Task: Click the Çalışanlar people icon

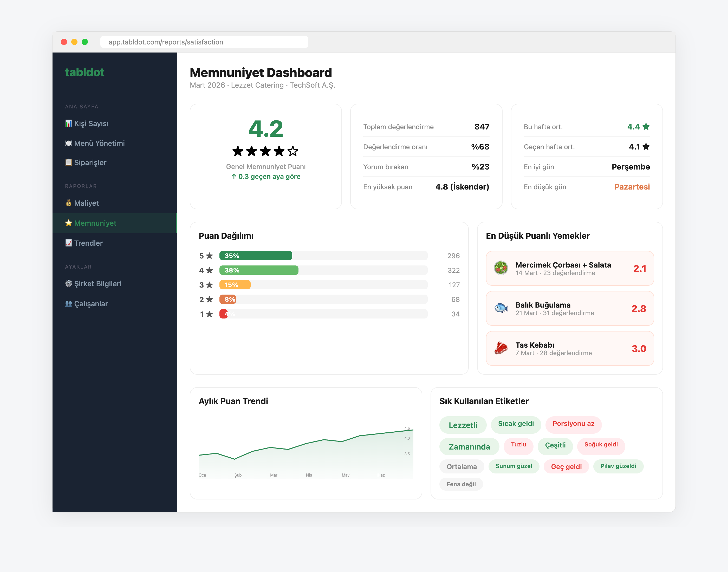Action: click(69, 303)
